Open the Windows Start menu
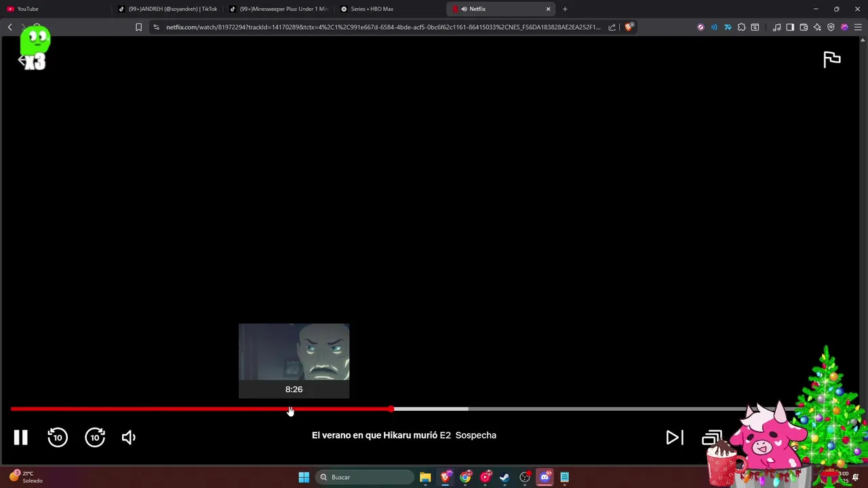This screenshot has height=488, width=868. click(304, 477)
